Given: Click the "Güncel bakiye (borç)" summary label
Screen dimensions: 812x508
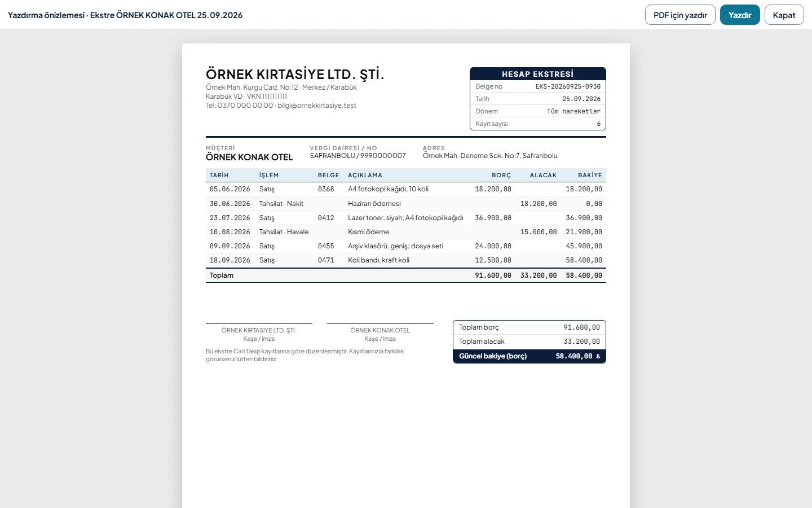Looking at the screenshot, I should [493, 356].
